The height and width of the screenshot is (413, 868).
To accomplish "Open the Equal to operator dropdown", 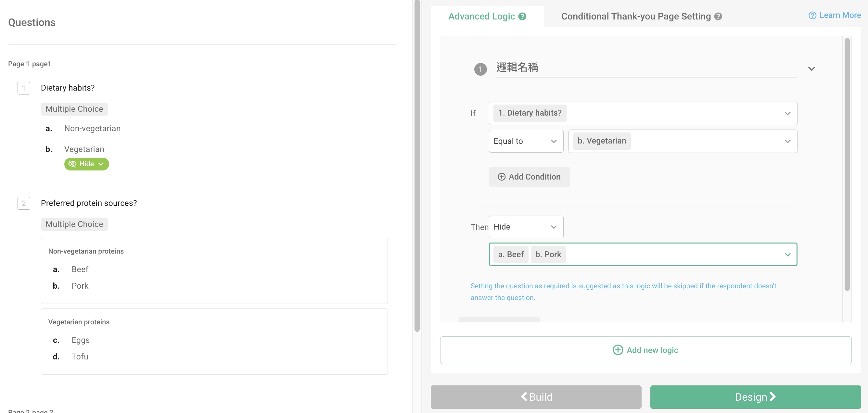I will pyautogui.click(x=526, y=141).
